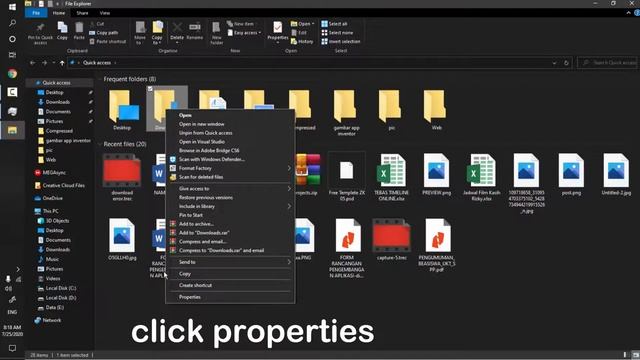
Task: Choose Pin to Start in menu
Action: (230, 215)
